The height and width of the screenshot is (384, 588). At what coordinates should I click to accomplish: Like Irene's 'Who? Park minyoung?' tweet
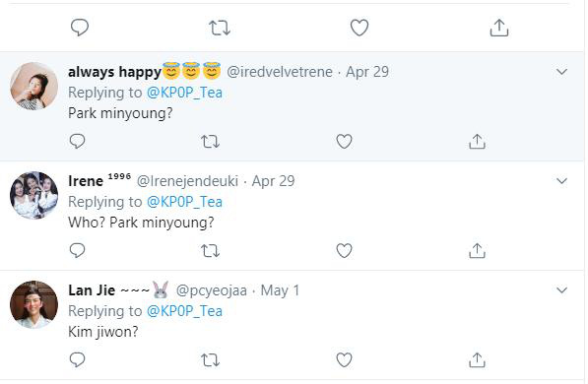344,250
